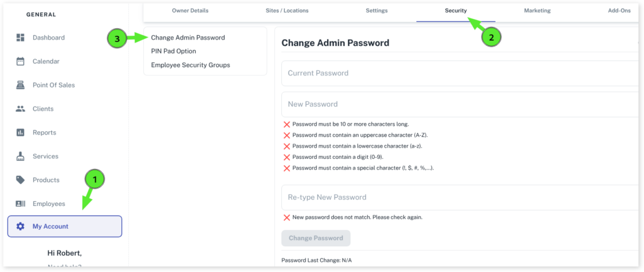Click the Employees badge icon
644x272 pixels.
pos(20,204)
